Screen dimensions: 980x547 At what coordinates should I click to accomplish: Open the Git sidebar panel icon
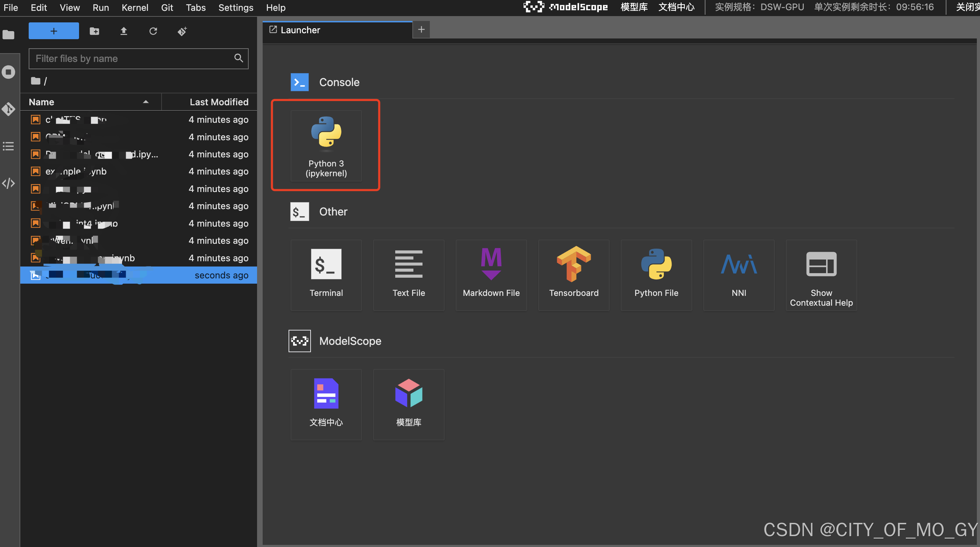(x=8, y=109)
